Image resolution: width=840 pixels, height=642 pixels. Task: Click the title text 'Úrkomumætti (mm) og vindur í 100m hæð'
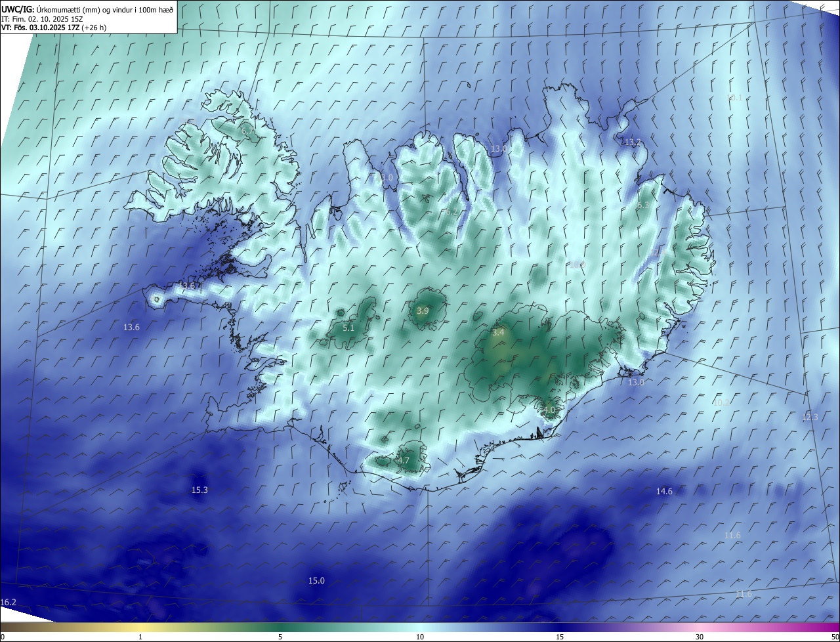pyautogui.click(x=104, y=9)
